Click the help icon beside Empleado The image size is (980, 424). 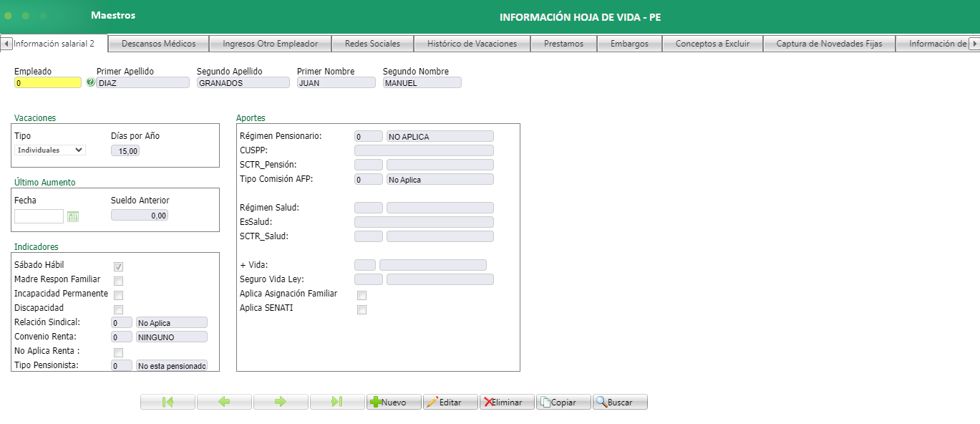[x=89, y=82]
